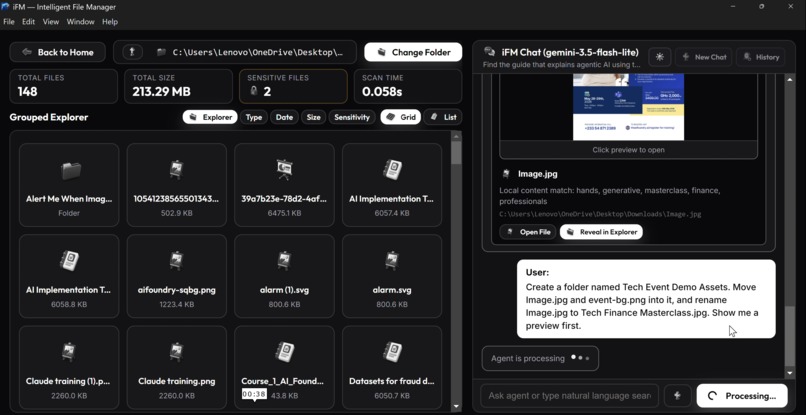This screenshot has height=415, width=806.
Task: Click the Back to Home button
Action: click(58, 52)
